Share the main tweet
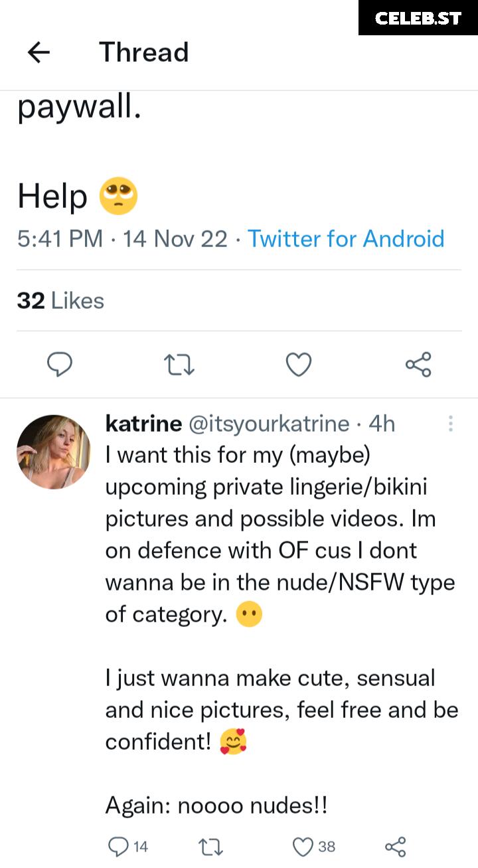 click(418, 365)
